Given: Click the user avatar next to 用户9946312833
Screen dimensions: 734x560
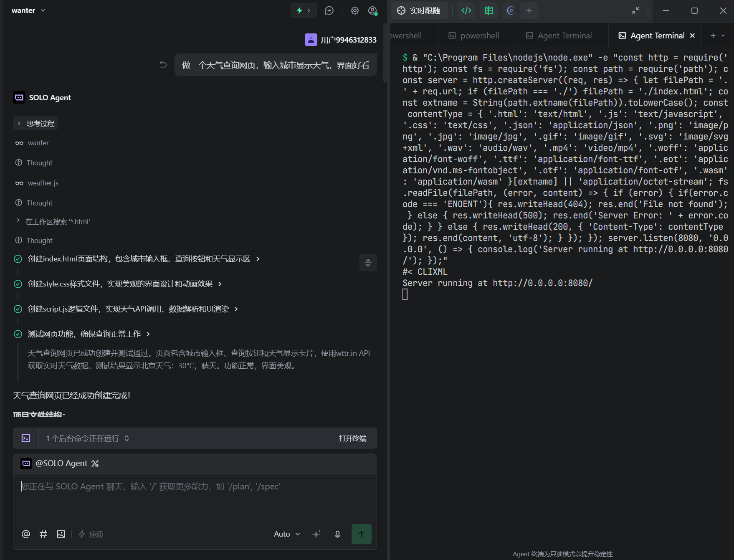Looking at the screenshot, I should (x=311, y=40).
